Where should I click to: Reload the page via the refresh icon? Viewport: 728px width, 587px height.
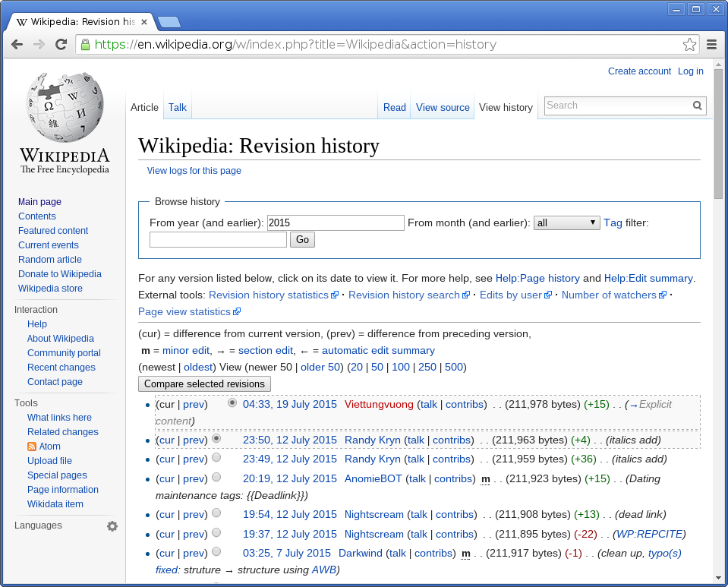61,44
